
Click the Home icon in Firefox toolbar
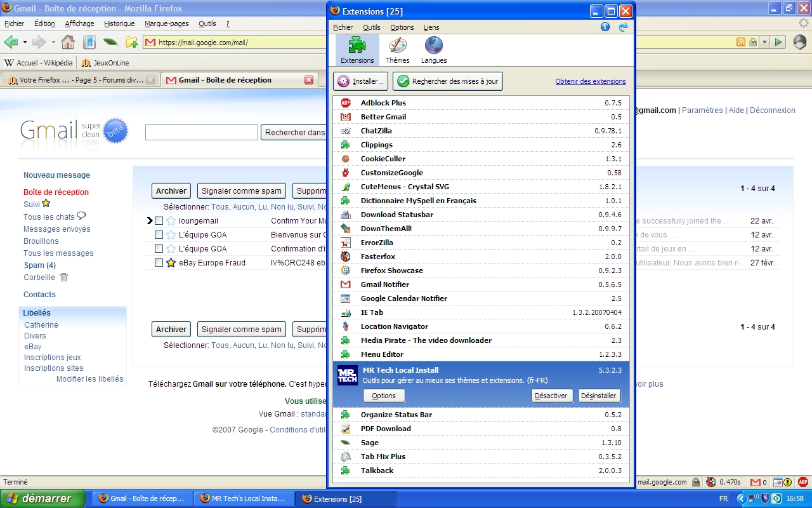[x=68, y=43]
